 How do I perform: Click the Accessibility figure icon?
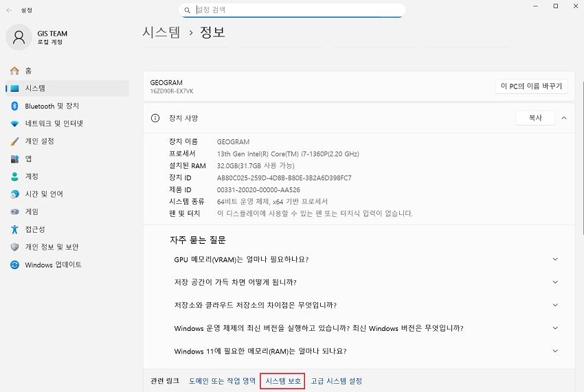pyautogui.click(x=14, y=229)
